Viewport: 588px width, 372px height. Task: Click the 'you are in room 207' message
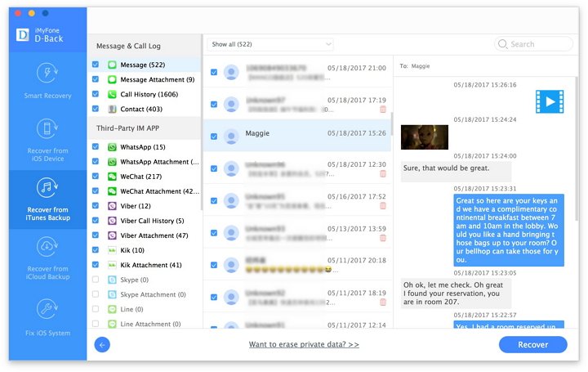point(456,294)
